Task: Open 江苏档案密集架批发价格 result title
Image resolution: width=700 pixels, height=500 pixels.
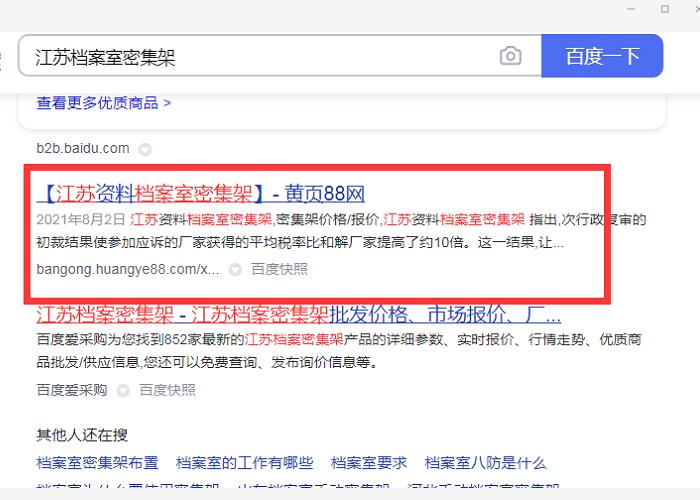Action: (x=299, y=314)
